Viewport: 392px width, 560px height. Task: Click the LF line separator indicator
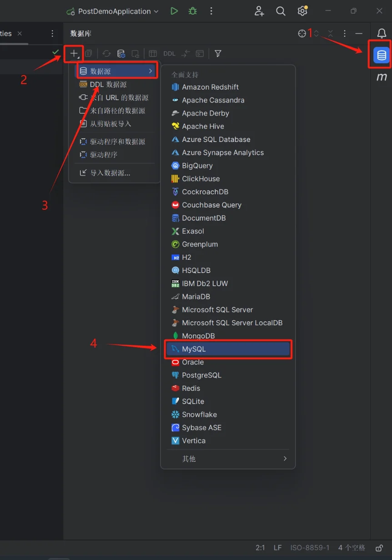[277, 548]
